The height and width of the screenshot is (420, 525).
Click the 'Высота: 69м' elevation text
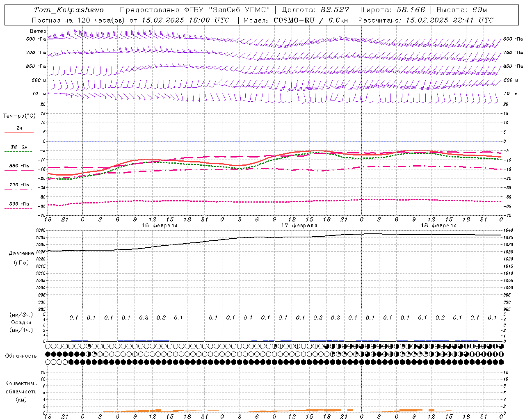coord(462,10)
